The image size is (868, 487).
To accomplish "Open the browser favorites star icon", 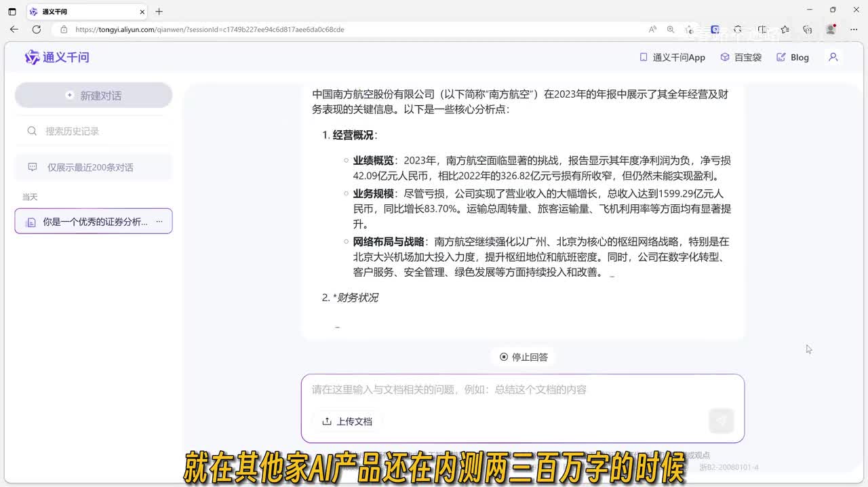I will [785, 30].
